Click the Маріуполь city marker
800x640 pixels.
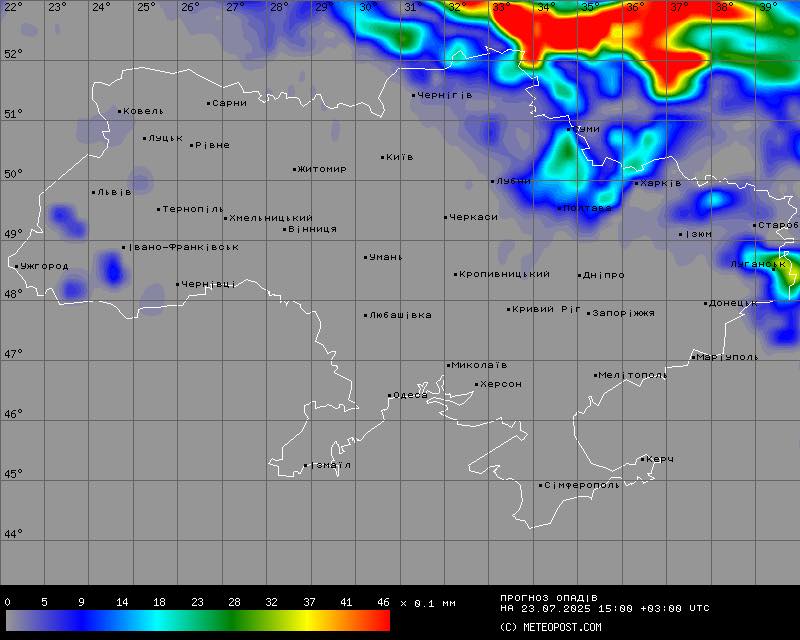tap(693, 357)
